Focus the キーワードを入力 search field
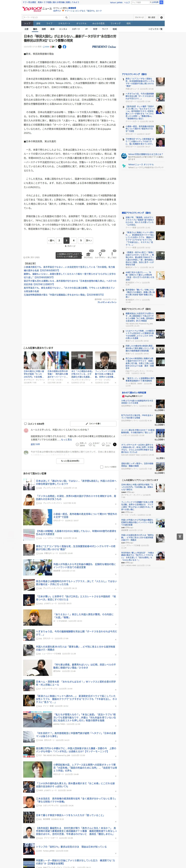186x868 pixels. tap(44, 18)
